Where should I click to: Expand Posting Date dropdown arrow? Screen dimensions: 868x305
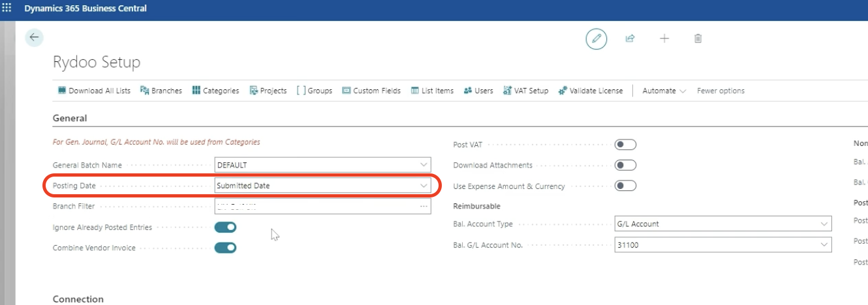tap(424, 186)
